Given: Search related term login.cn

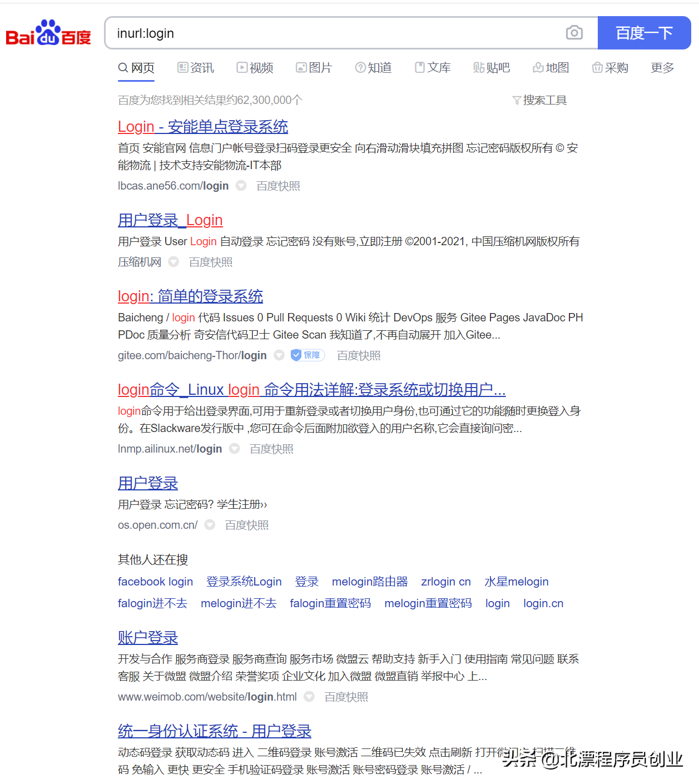Looking at the screenshot, I should coord(543,603).
